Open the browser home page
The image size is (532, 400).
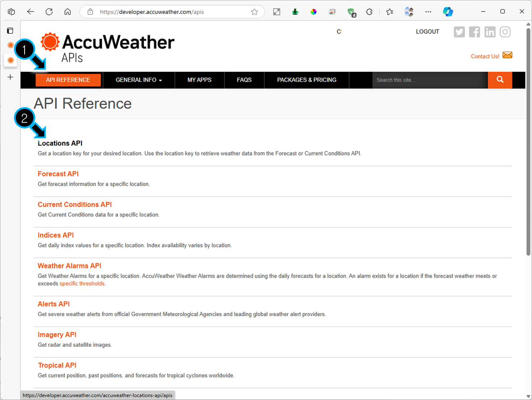tap(68, 12)
